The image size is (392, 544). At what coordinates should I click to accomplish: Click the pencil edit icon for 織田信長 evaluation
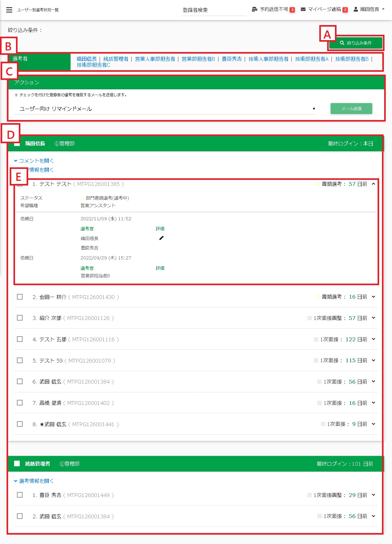click(161, 238)
